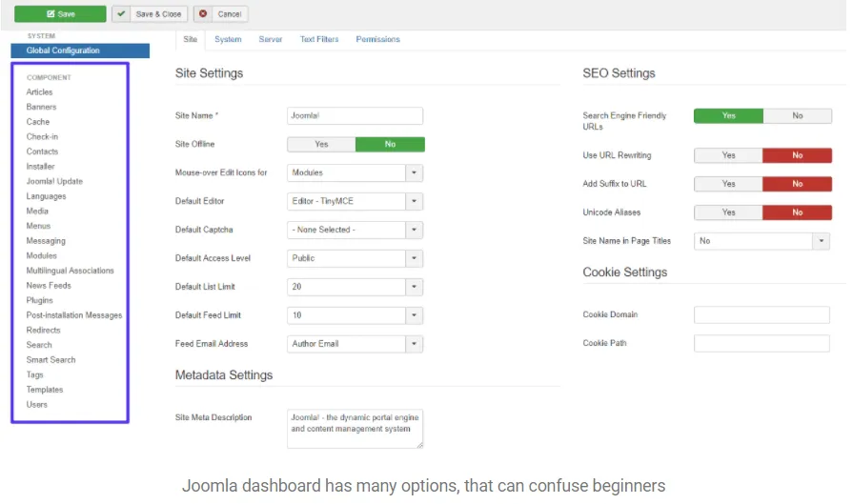Open Search in the component list

[39, 345]
